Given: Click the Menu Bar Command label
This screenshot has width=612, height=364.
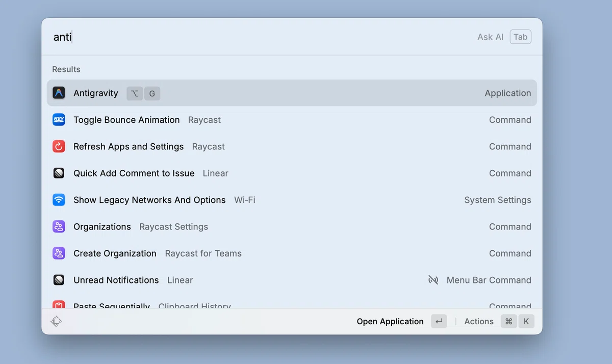Looking at the screenshot, I should (489, 280).
